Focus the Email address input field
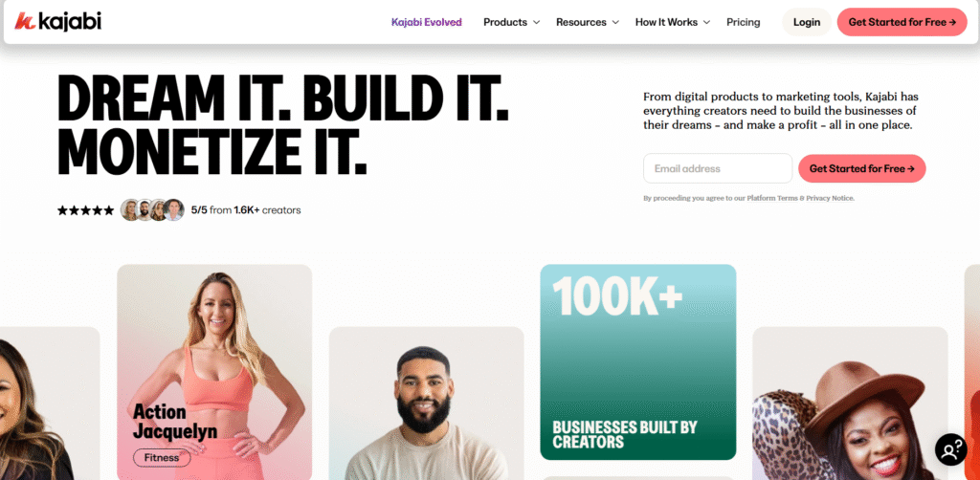The image size is (980, 480). click(x=718, y=168)
